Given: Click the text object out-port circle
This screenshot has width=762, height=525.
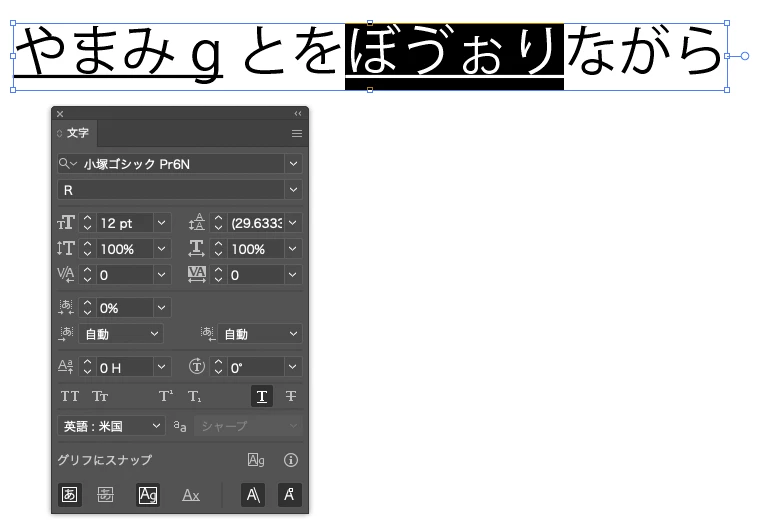Looking at the screenshot, I should pos(745,56).
